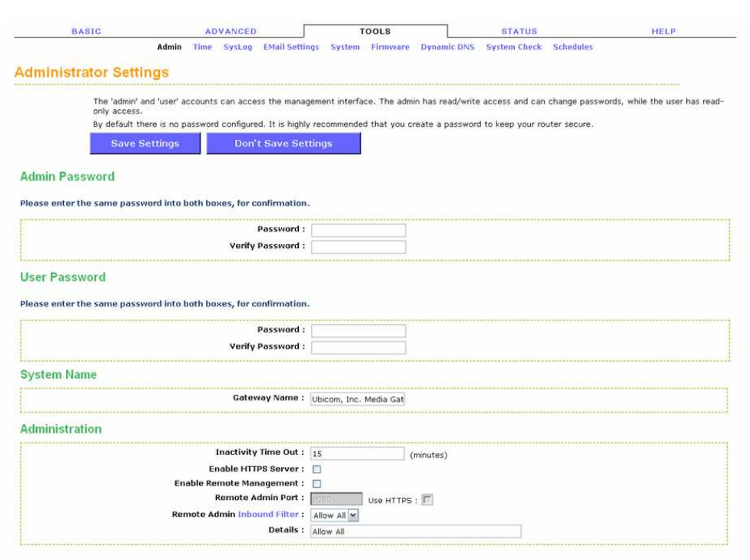Open the Firmware page

[x=390, y=47]
